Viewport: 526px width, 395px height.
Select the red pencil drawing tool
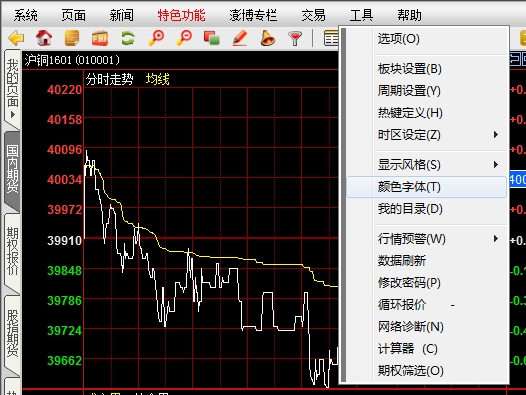tap(240, 38)
